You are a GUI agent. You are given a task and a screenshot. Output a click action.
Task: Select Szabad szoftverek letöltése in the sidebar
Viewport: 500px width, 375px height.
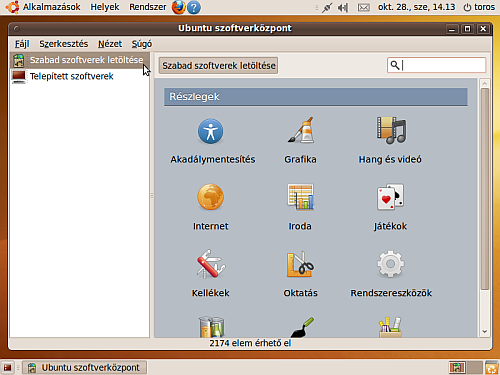click(x=80, y=60)
